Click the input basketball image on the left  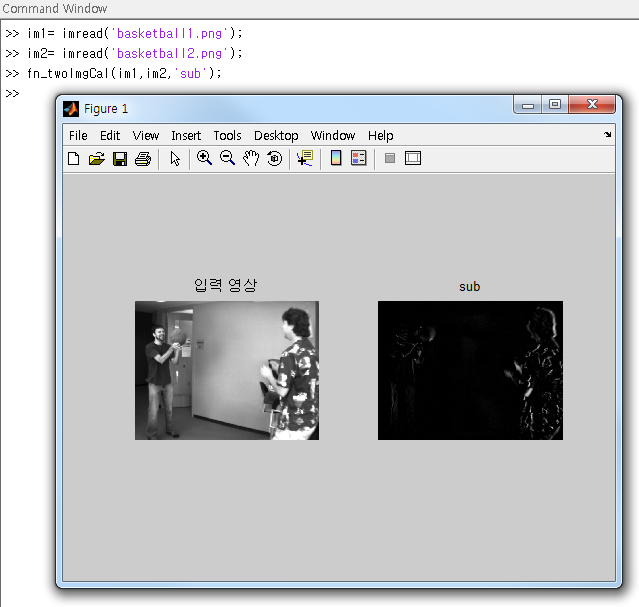pyautogui.click(x=227, y=370)
